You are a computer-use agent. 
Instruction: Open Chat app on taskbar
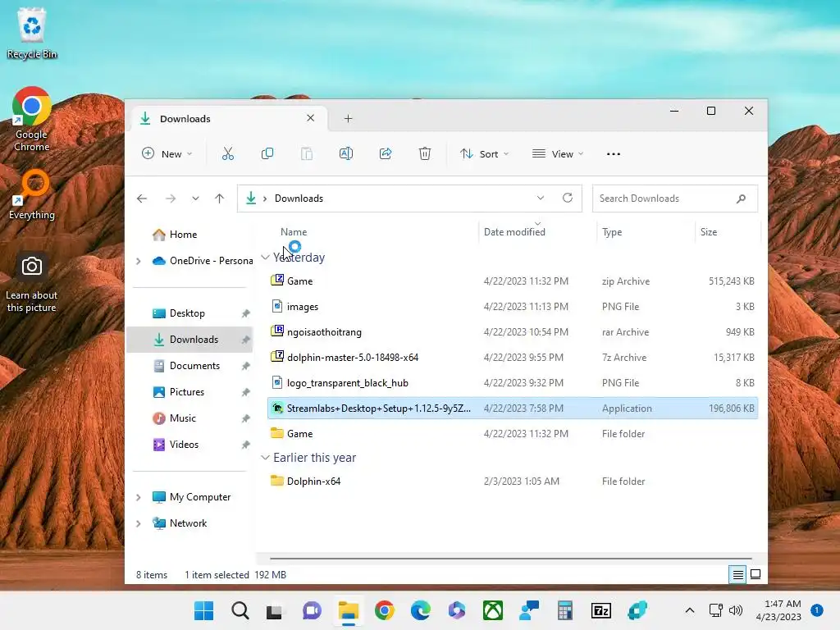point(312,610)
